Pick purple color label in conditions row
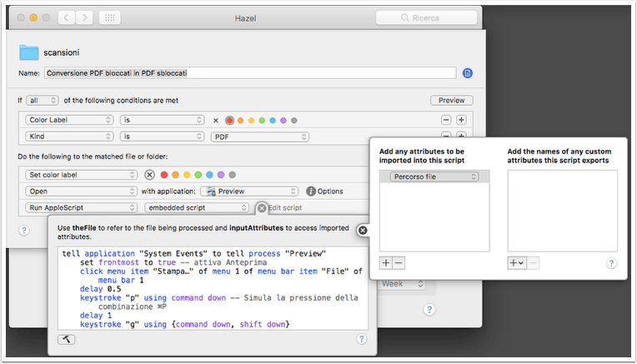The width and height of the screenshot is (637, 364). coord(283,120)
